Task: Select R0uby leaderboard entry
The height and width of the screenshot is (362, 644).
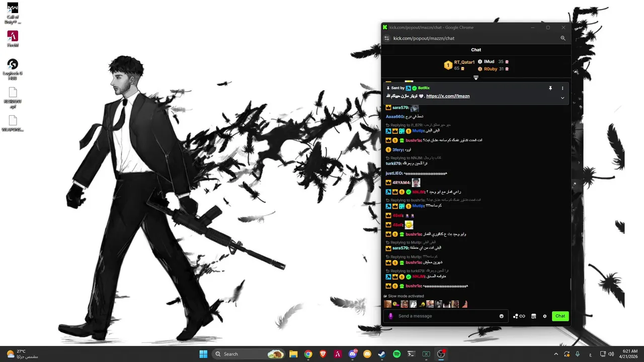Action: tap(493, 69)
